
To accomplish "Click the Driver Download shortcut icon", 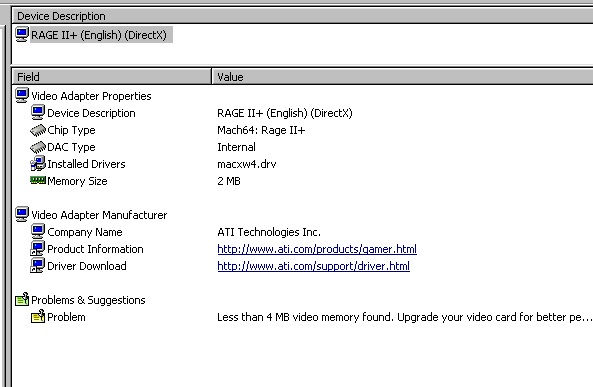I will point(38,265).
